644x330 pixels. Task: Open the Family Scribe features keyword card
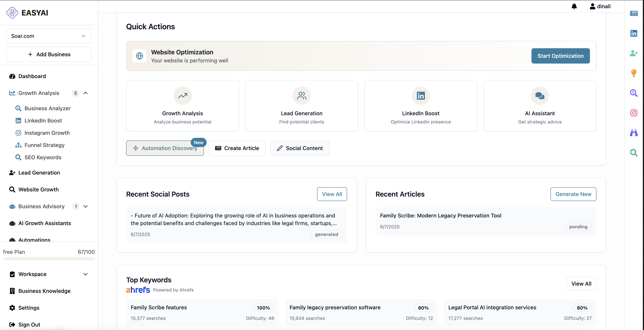click(x=202, y=312)
